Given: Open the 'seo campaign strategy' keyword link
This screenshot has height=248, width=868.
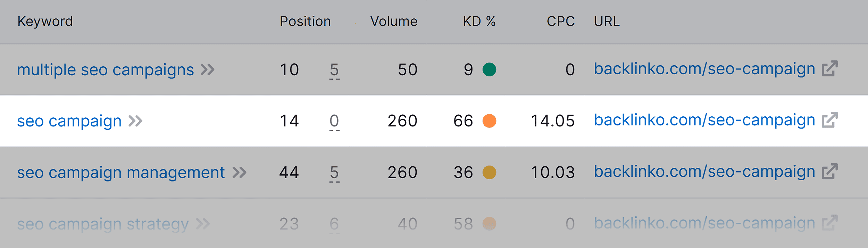Looking at the screenshot, I should (103, 224).
